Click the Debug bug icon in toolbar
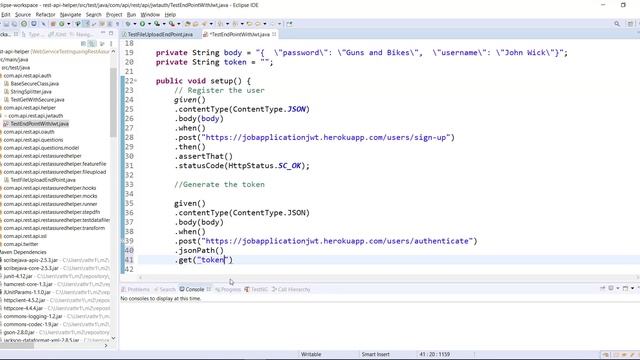640x360 pixels. (128, 24)
